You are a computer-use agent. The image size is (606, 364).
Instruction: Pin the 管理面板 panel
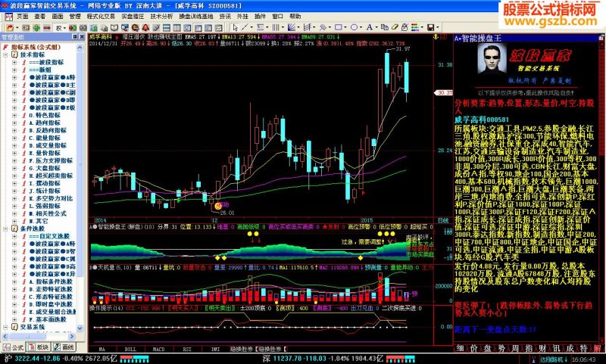pos(75,37)
